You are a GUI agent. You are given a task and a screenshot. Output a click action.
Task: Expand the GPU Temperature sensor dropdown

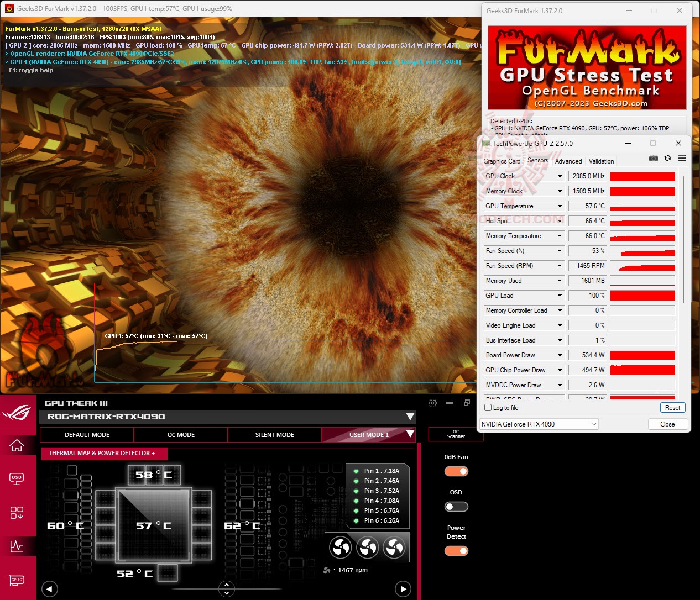click(560, 206)
